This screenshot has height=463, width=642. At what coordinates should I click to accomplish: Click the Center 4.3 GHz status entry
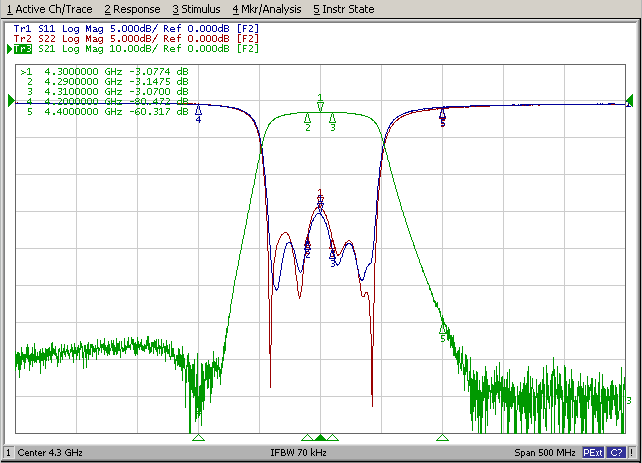pos(50,453)
